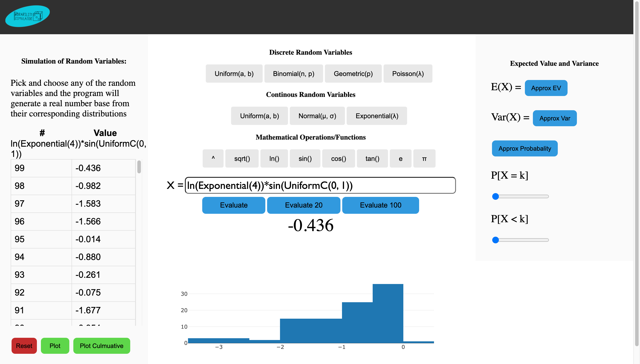Add the sin() function
Image resolution: width=640 pixels, height=364 pixels.
tap(305, 158)
